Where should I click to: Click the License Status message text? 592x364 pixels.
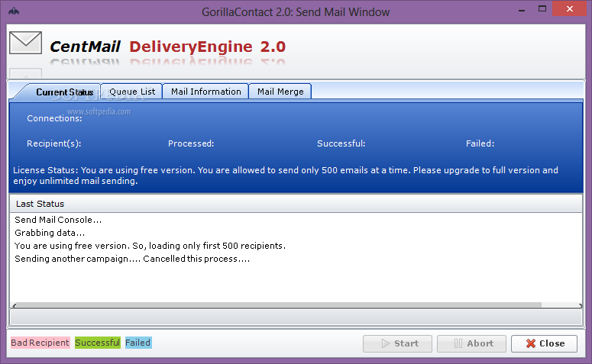click(286, 176)
